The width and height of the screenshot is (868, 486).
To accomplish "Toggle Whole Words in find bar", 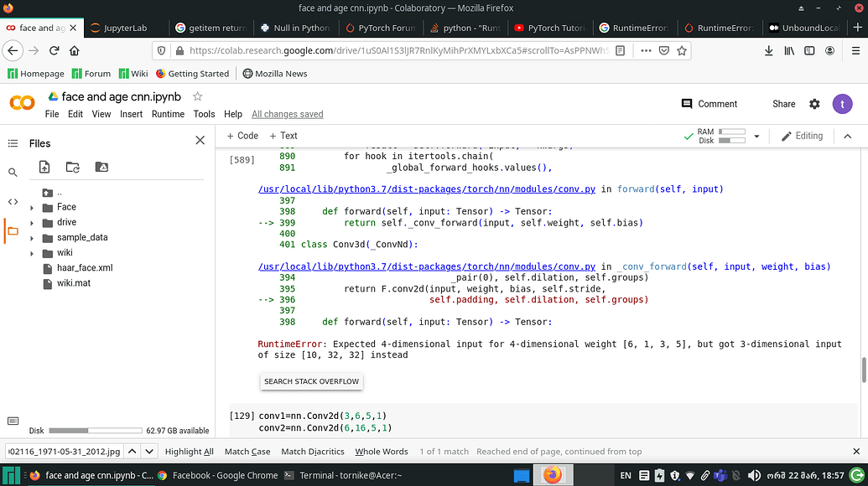I will tap(380, 452).
